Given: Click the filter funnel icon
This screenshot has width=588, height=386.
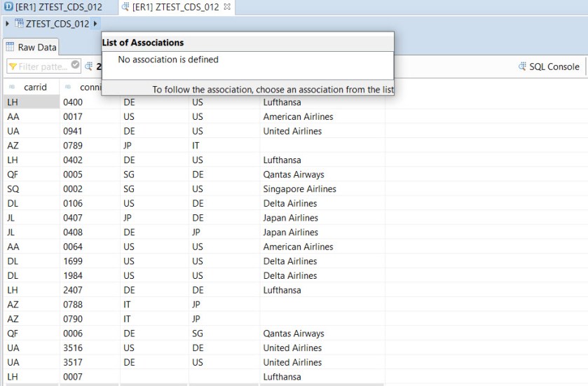Looking at the screenshot, I should [13, 67].
